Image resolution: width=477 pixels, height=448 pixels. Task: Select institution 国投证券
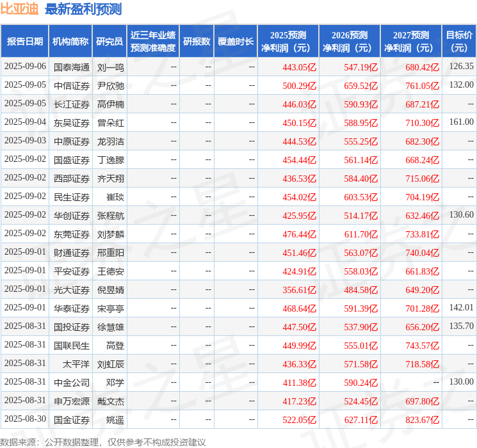tap(72, 327)
